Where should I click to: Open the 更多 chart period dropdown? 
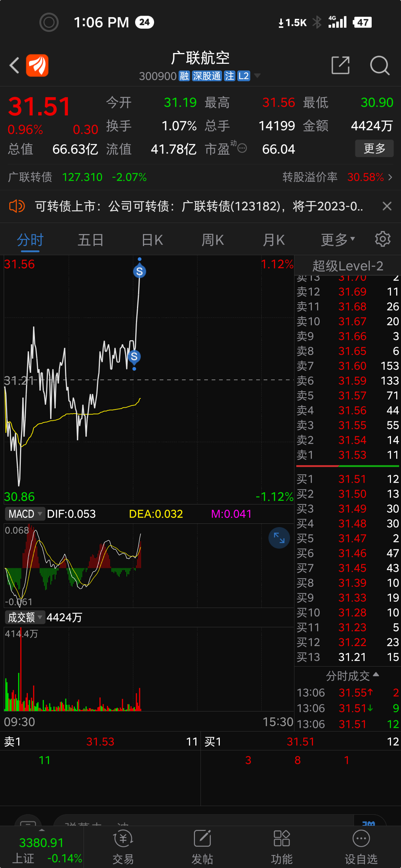338,240
